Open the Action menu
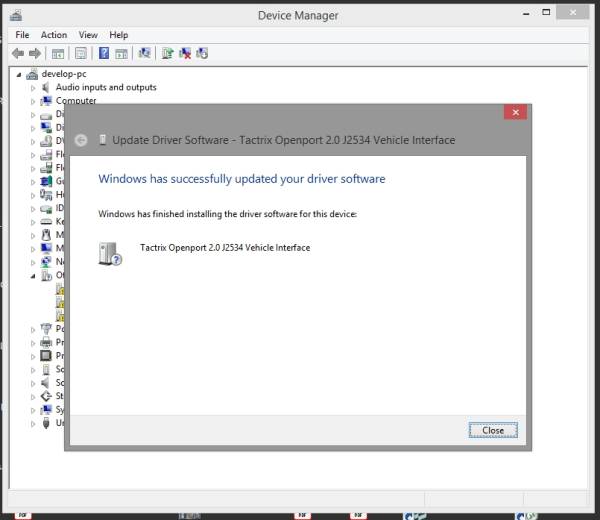 pos(54,35)
